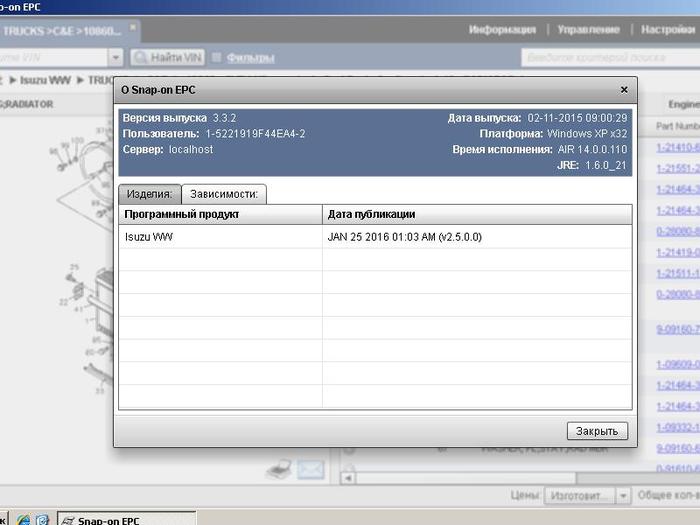Toggle the Фильтры checkbox
The width and height of the screenshot is (700, 525).
(x=216, y=58)
